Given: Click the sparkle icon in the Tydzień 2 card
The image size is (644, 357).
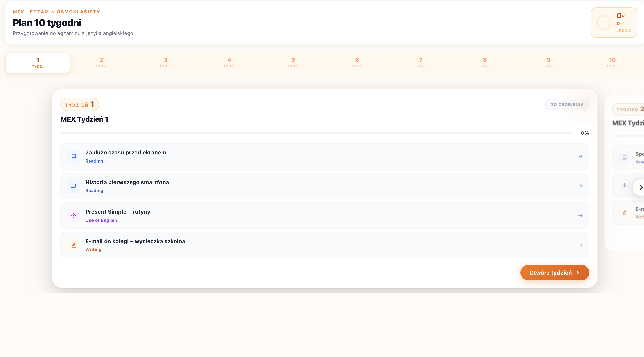Looking at the screenshot, I should (x=624, y=185).
